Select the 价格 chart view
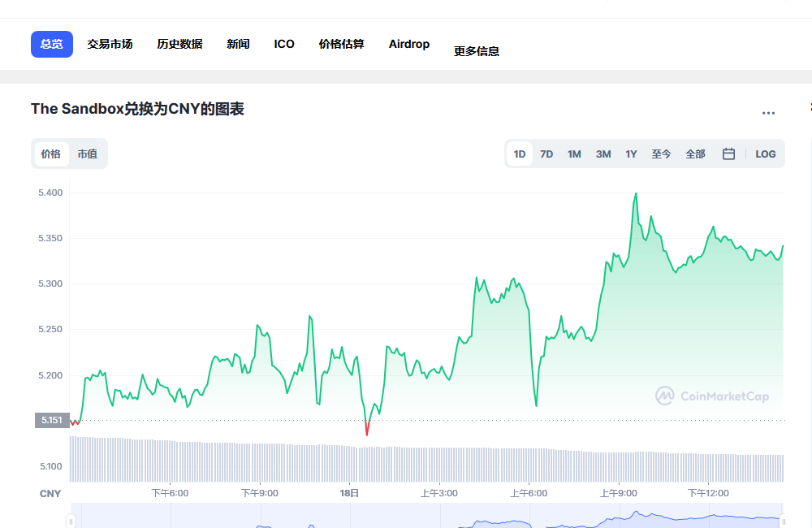This screenshot has height=528, width=812. click(51, 154)
